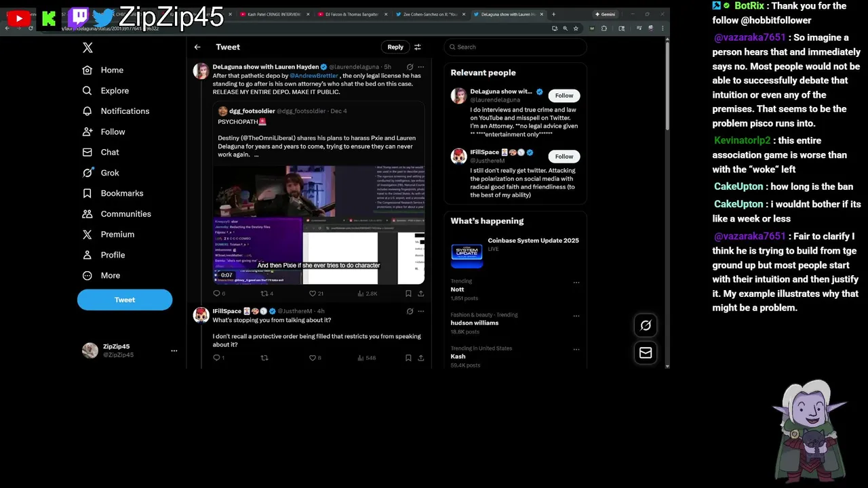Click the Search input field
Screen dimensions: 868x488
pyautogui.click(x=515, y=47)
